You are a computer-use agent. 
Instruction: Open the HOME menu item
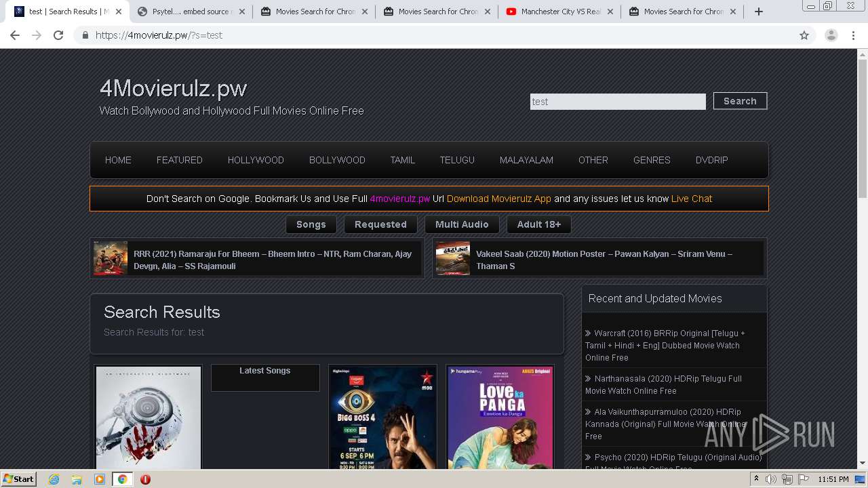(x=118, y=160)
